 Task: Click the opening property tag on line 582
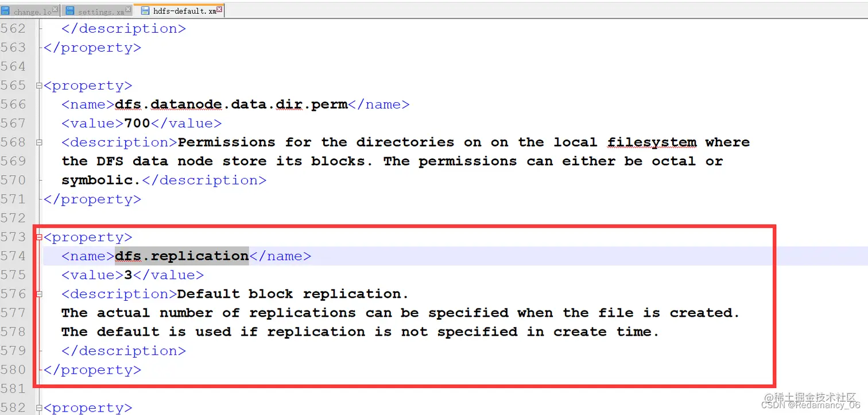pyautogui.click(x=88, y=408)
